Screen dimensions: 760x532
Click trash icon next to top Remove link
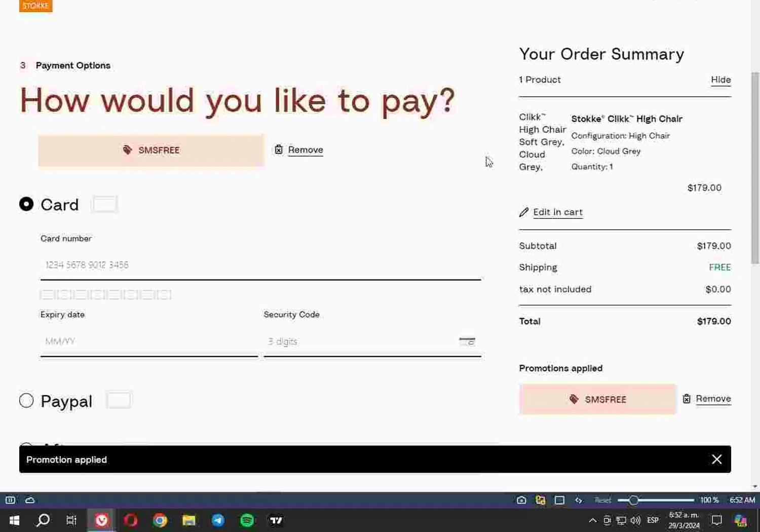pyautogui.click(x=279, y=149)
